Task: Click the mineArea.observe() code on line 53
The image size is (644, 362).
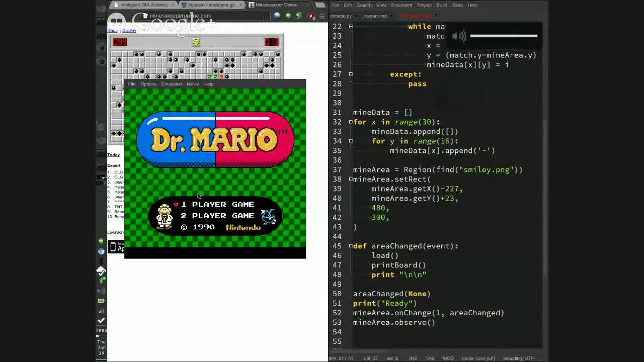Action: 394,322
